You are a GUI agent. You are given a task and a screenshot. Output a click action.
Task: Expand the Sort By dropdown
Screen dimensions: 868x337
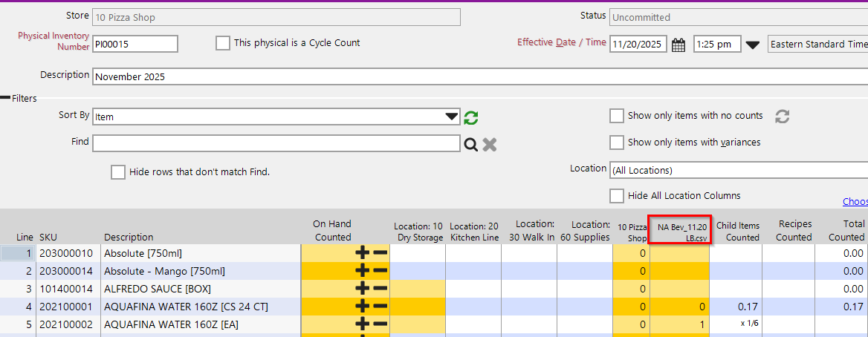coord(451,117)
